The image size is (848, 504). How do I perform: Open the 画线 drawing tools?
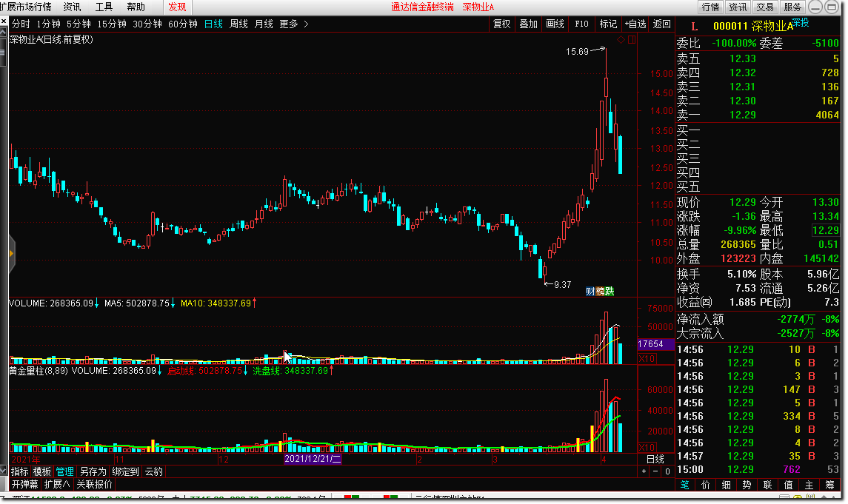coord(555,24)
